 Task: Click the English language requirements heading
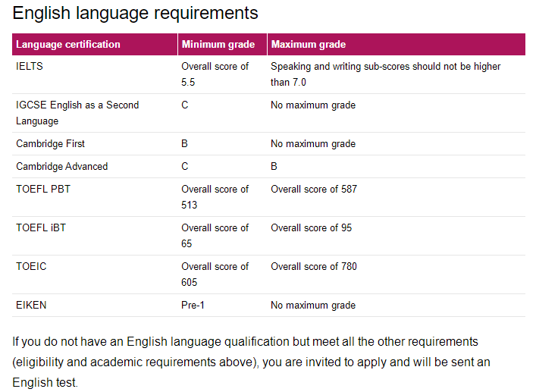click(x=136, y=14)
